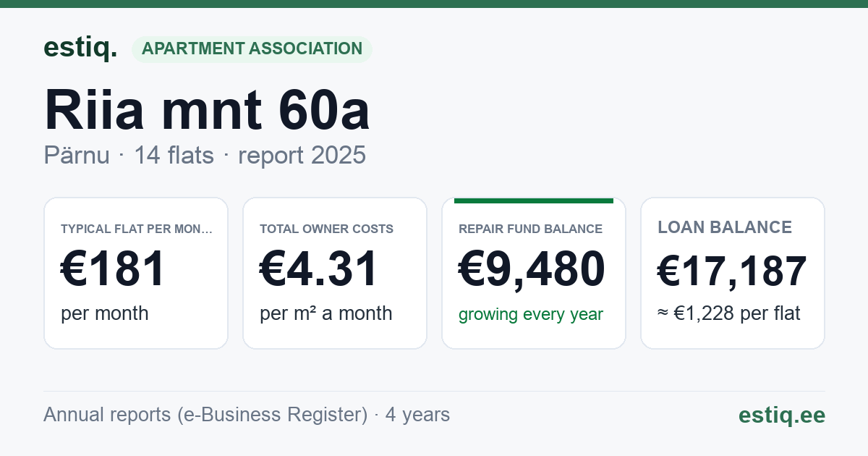Image resolution: width=868 pixels, height=456 pixels.
Task: Select the '≈ €1,228 per flat' caption
Action: [x=729, y=314]
